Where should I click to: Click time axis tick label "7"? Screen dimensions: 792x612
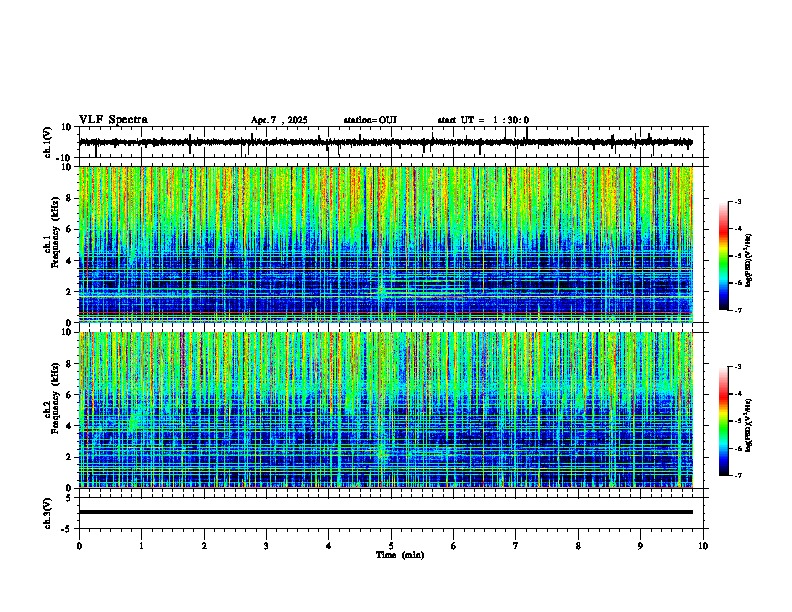516,546
